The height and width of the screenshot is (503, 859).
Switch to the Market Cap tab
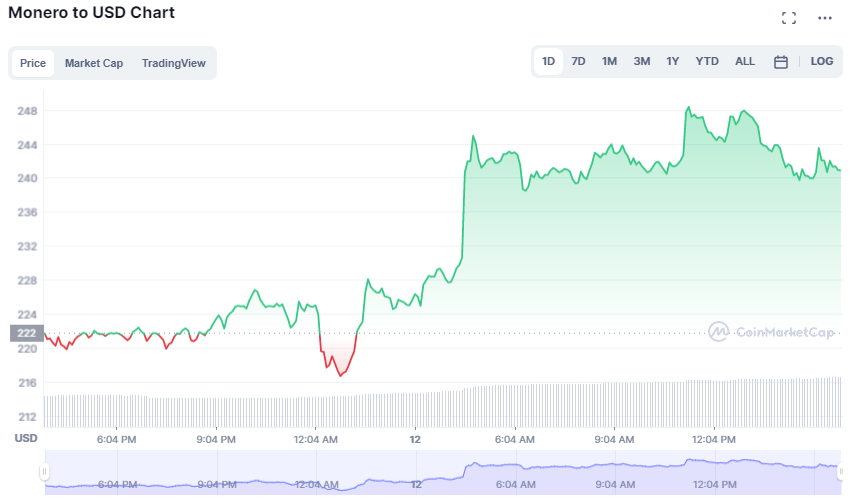tap(94, 63)
